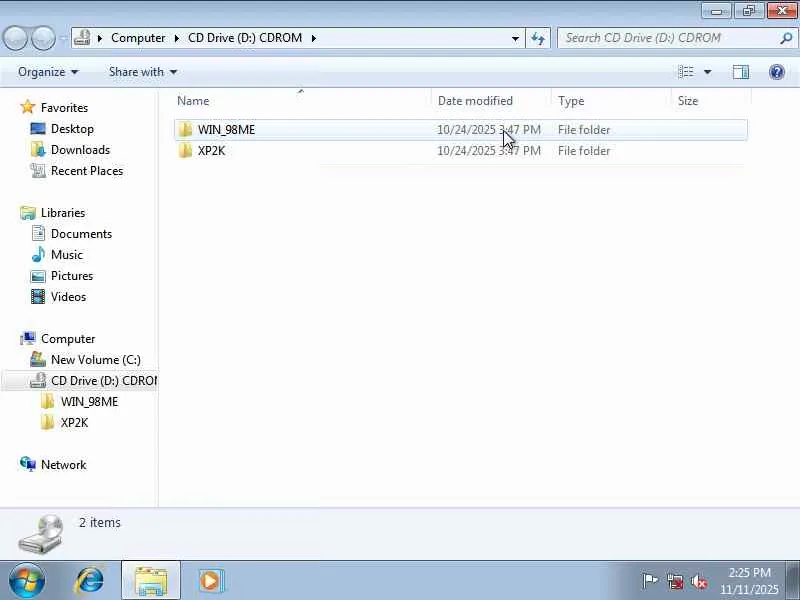Launch Windows Media Player from taskbar
This screenshot has width=800, height=600.
click(x=211, y=581)
